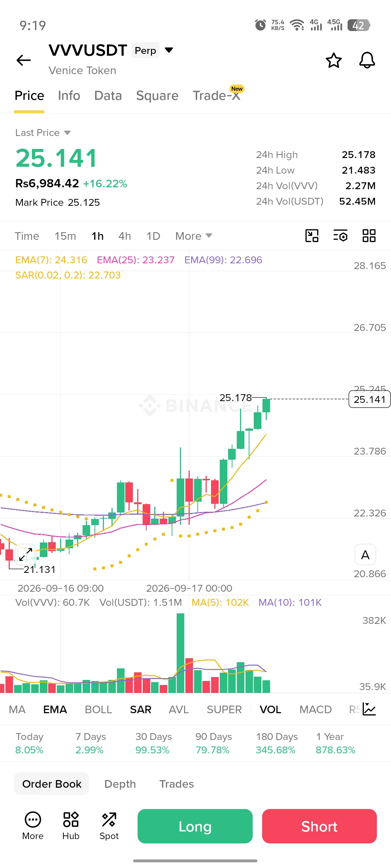The image size is (391, 868).
Task: Open the More circle icon in bottom bar
Action: (33, 826)
